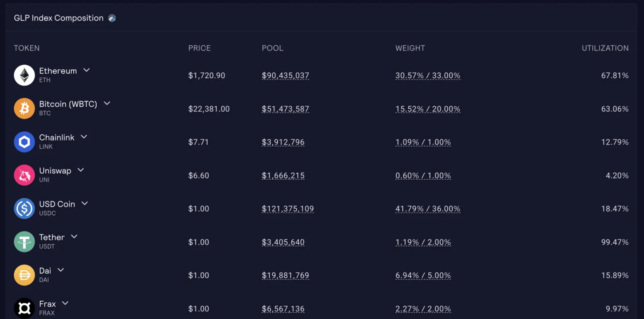Expand the Chainlink options chevron
The height and width of the screenshot is (319, 644).
tap(84, 137)
